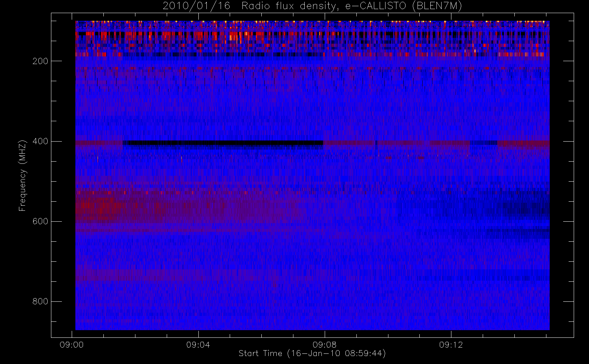Click the 09:00 time tick label
Viewport: 589px width, 364px height.
click(x=72, y=345)
